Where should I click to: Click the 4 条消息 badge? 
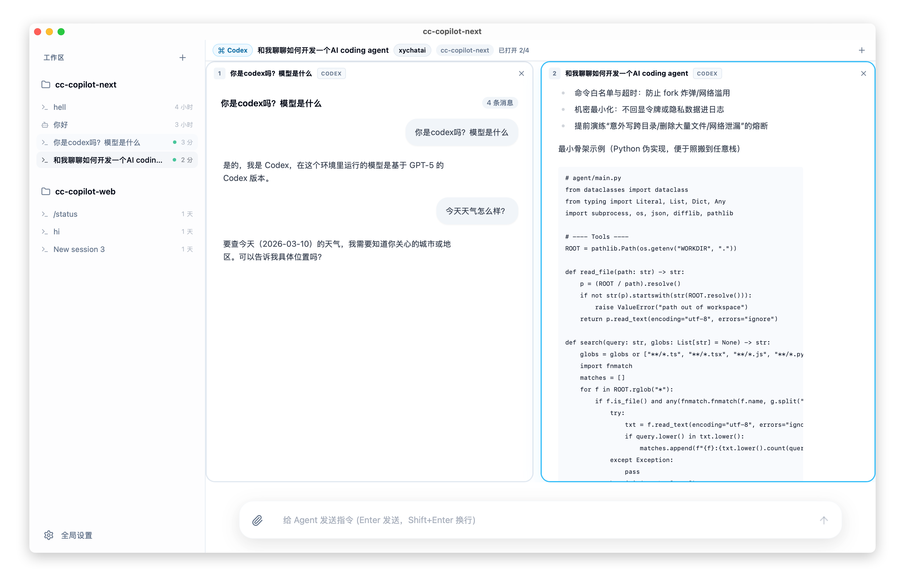coord(500,103)
